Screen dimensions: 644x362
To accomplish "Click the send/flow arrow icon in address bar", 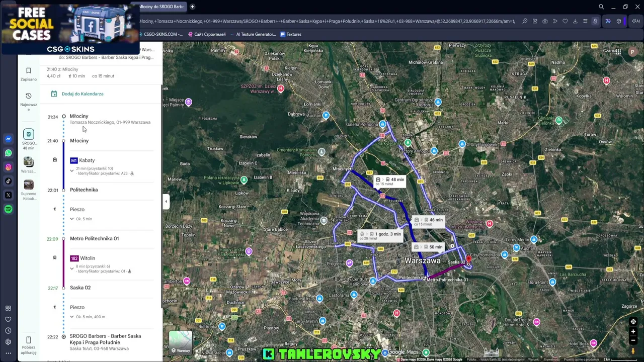I will [x=555, y=21].
